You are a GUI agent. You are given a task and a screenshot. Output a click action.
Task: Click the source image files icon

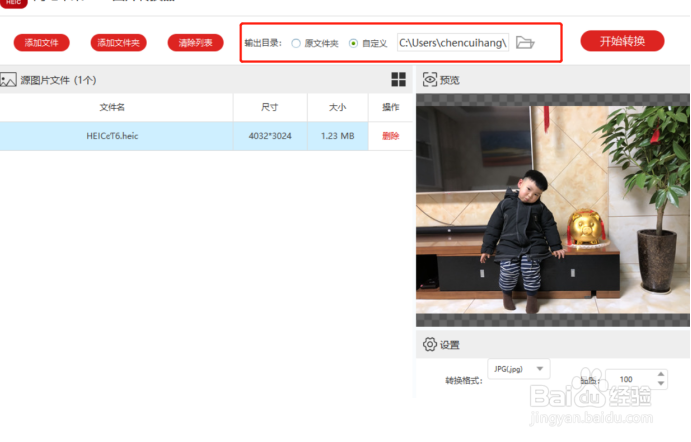[8, 80]
